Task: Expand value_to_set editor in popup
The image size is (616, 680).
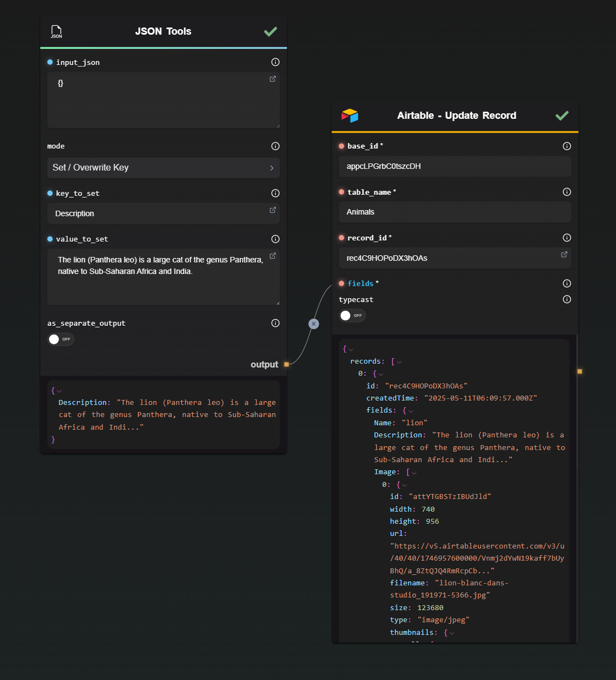Action: click(x=272, y=256)
